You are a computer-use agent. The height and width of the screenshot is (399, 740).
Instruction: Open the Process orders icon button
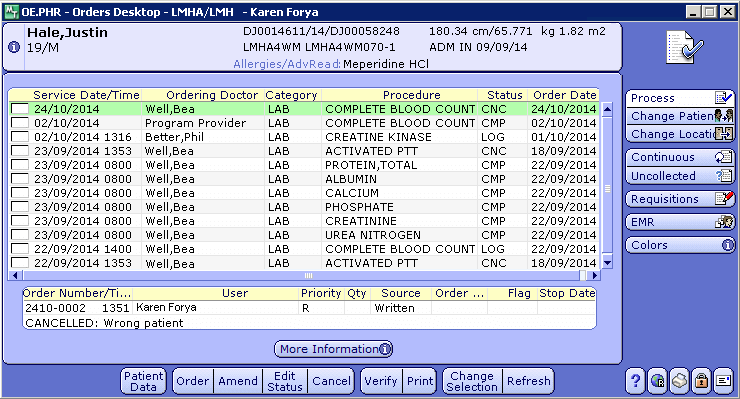tap(723, 98)
